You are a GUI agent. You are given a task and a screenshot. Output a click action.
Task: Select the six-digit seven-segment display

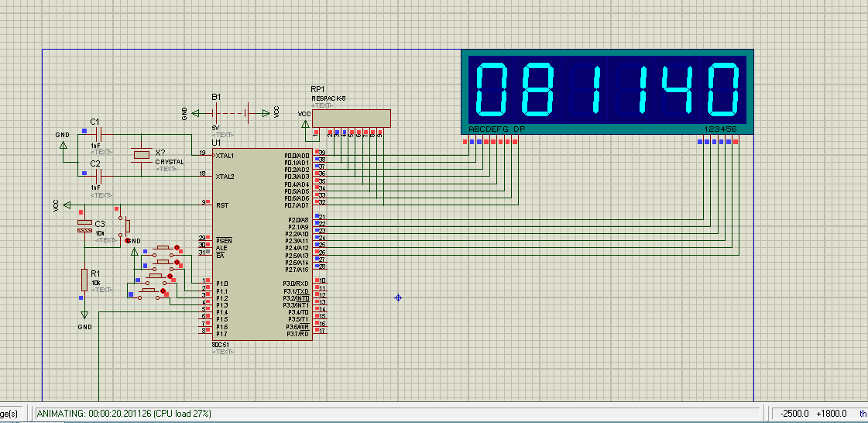[607, 92]
